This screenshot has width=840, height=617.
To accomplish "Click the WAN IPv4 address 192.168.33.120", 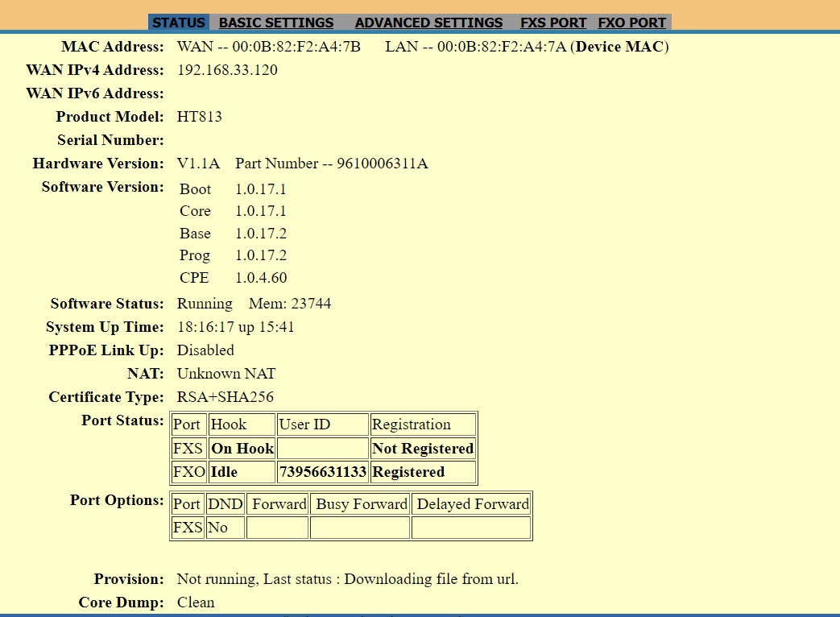I will pos(227,70).
